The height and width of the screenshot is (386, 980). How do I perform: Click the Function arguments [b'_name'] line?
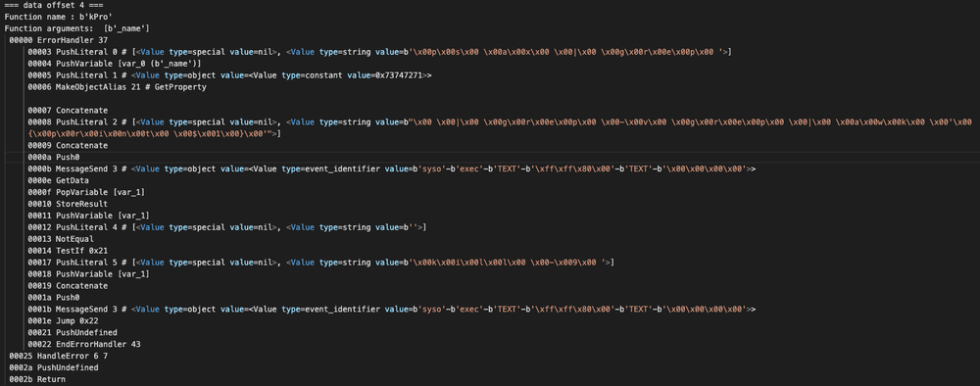[76, 28]
